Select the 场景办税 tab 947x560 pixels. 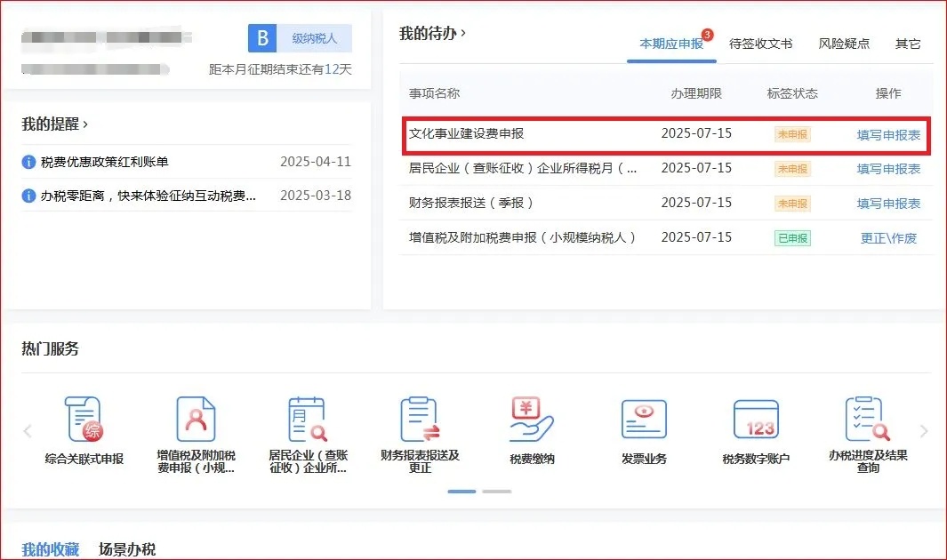tap(127, 548)
